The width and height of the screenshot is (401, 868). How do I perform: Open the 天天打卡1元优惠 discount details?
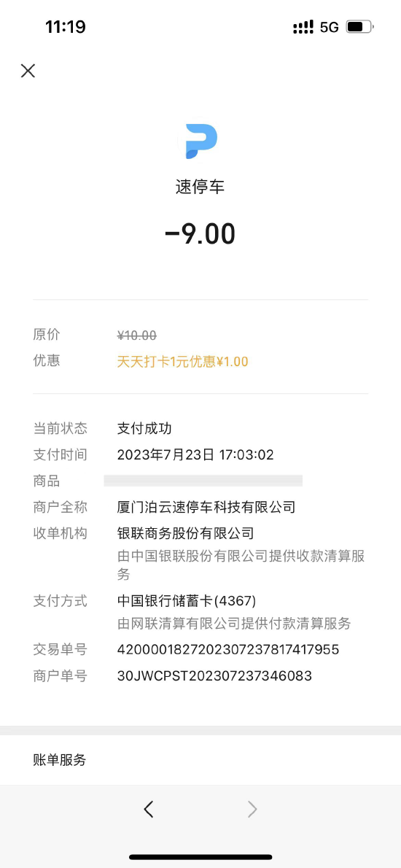coord(182,362)
